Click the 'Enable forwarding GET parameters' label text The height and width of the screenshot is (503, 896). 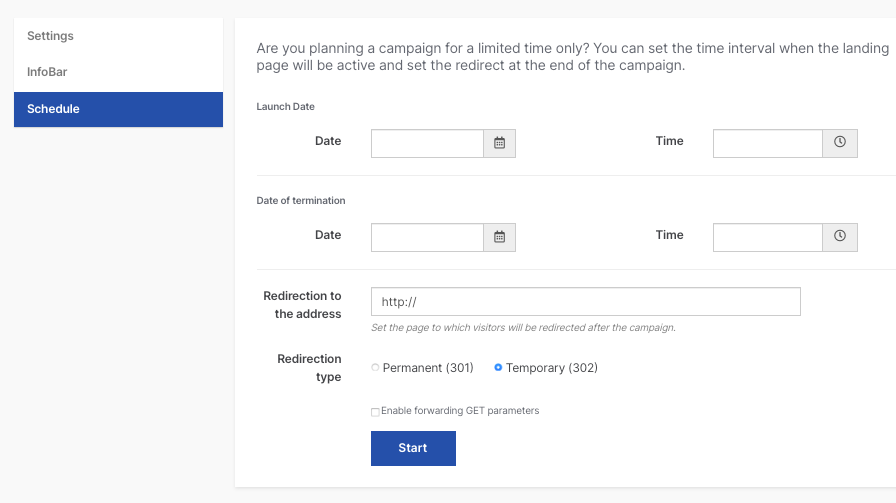click(460, 410)
